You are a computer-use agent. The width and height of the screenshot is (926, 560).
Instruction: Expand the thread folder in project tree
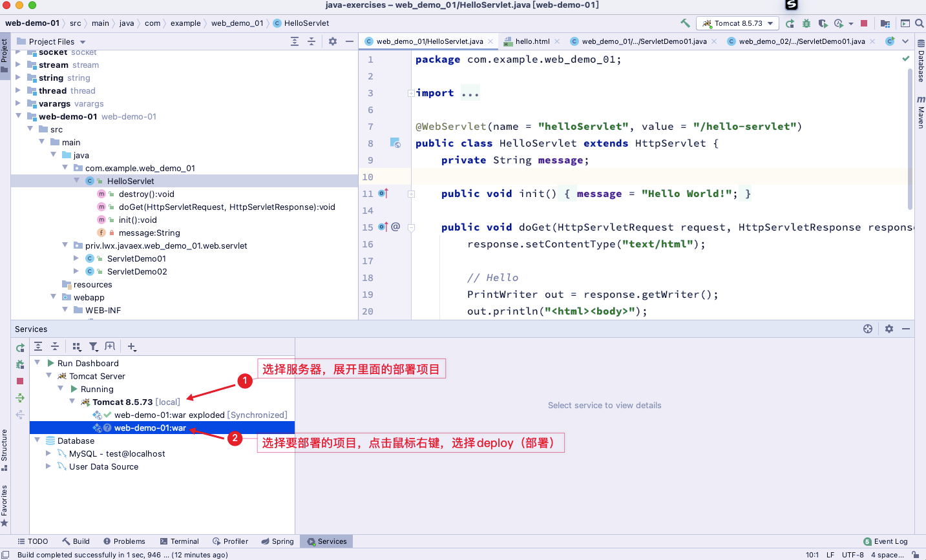point(18,90)
